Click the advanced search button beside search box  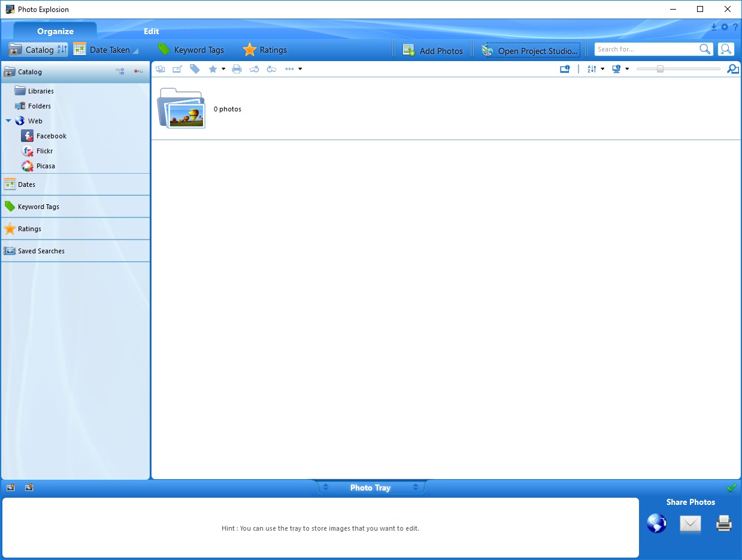726,49
